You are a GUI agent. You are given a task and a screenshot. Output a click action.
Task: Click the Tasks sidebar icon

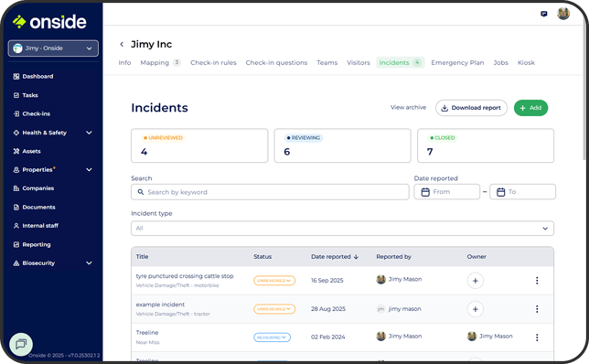(x=16, y=95)
